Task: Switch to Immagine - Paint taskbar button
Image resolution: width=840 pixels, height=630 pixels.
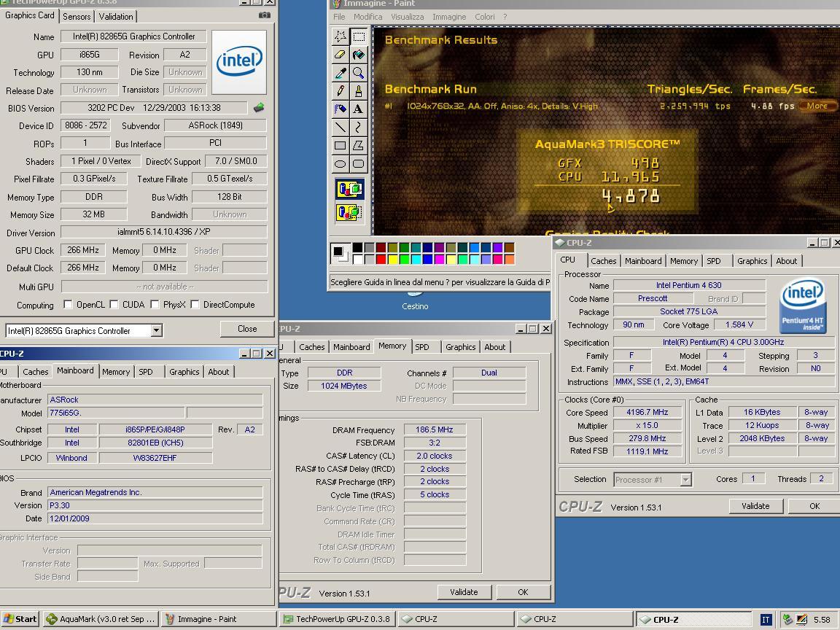Action: tap(219, 619)
